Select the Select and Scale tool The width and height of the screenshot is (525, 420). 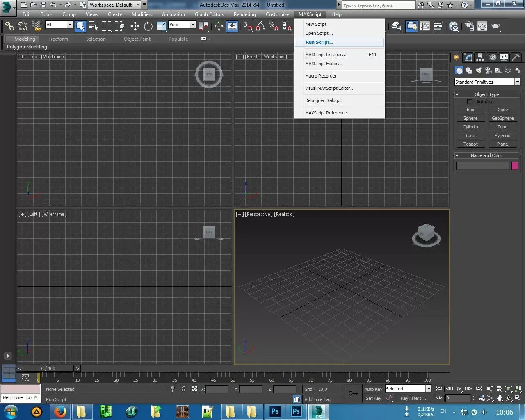162,26
